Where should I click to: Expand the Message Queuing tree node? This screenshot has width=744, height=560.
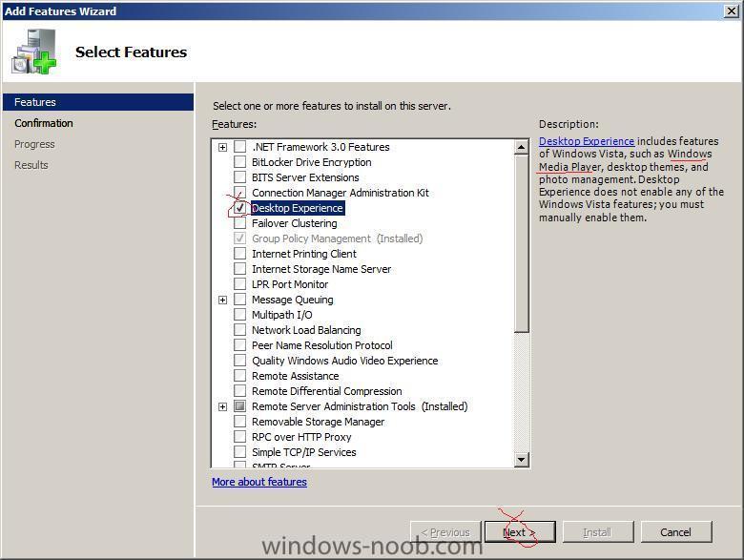[x=222, y=300]
